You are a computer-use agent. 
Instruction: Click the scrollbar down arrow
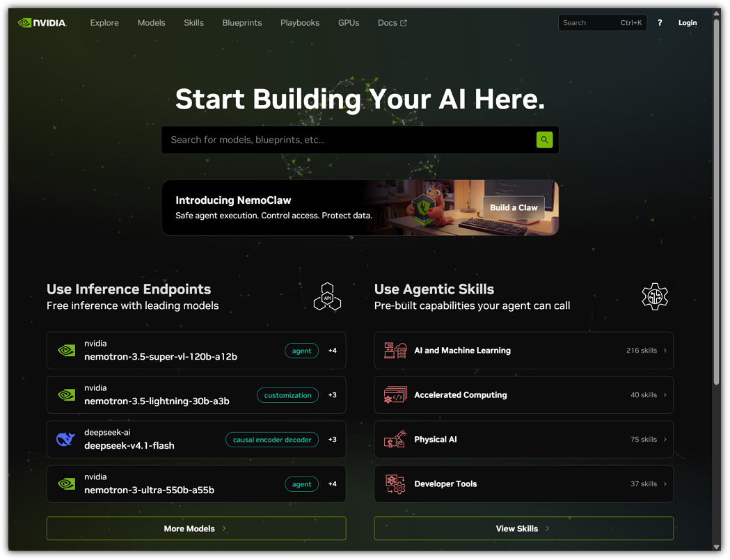(717, 547)
